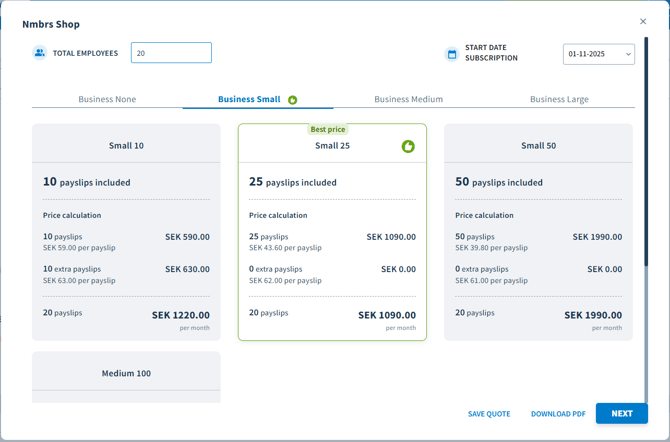Click thumbs-up icon on Business Small tab
The width and height of the screenshot is (670, 442).
[293, 100]
